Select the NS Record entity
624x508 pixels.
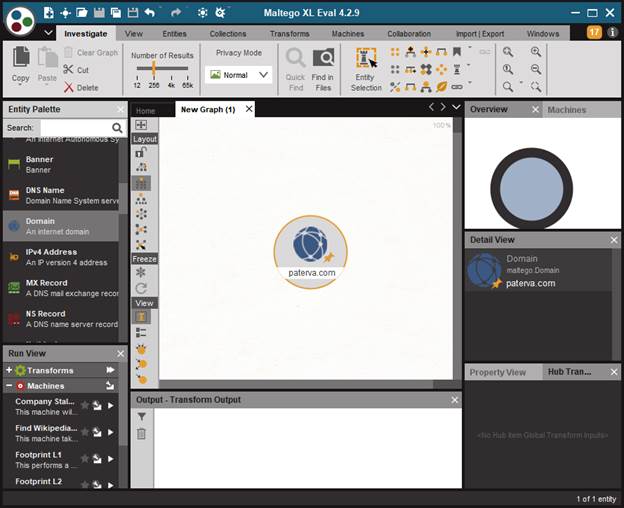pos(60,319)
